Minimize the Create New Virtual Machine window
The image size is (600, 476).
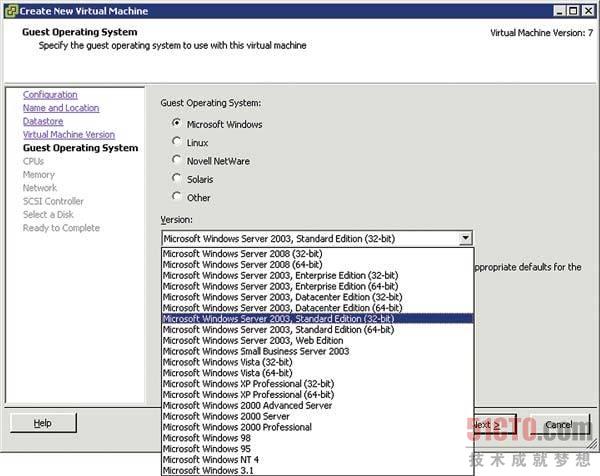point(559,11)
